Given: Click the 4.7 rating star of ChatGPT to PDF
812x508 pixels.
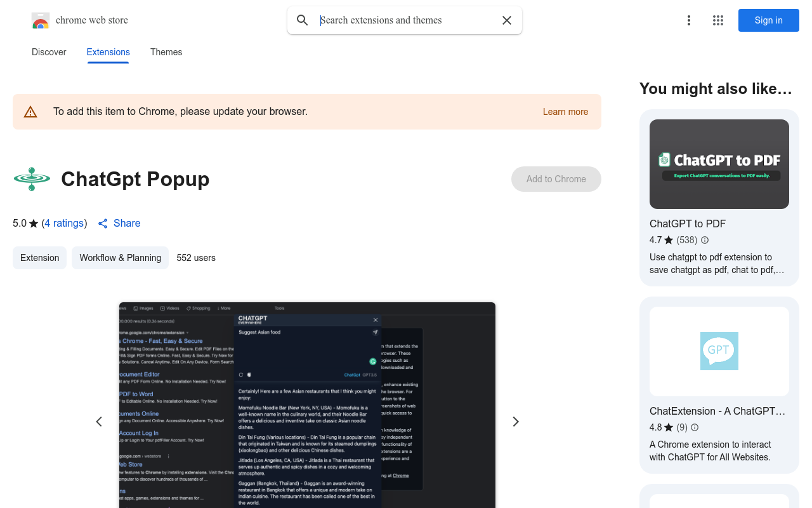Looking at the screenshot, I should click(669, 240).
